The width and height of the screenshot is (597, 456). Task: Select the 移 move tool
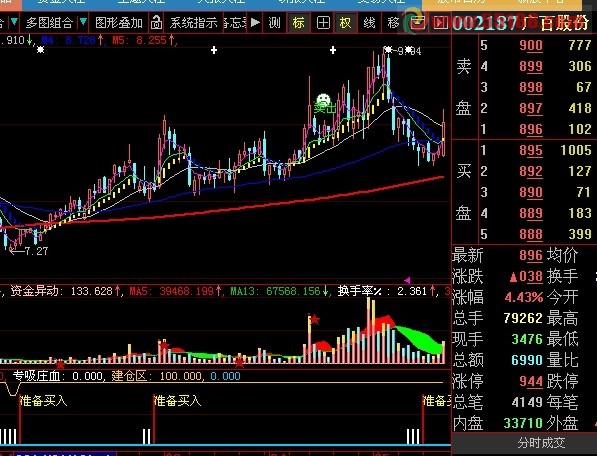coord(393,23)
